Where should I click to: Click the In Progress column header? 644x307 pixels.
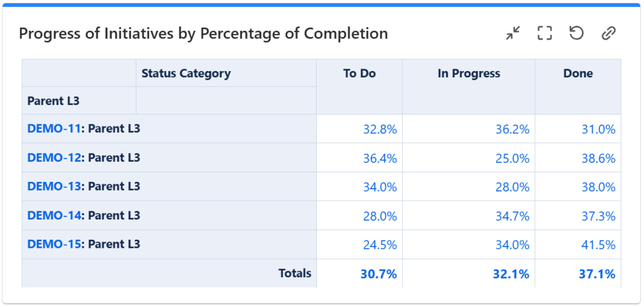469,74
